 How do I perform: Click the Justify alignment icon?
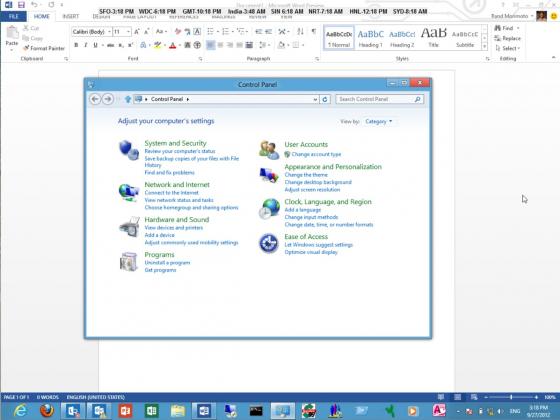(240, 45)
